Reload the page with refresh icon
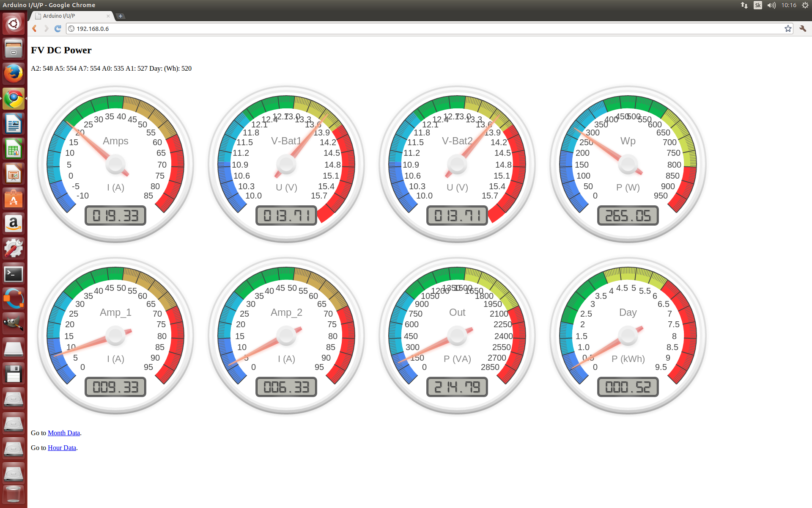The image size is (812, 508). point(58,29)
